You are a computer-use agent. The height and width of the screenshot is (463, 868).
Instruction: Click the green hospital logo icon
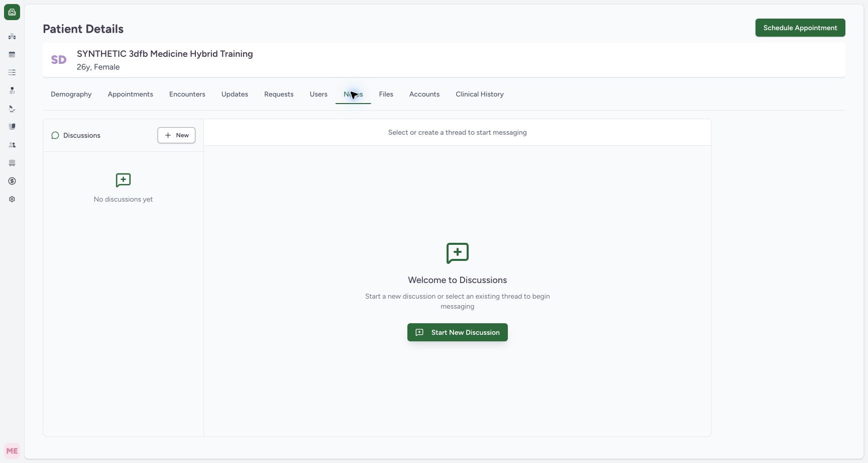click(x=12, y=12)
